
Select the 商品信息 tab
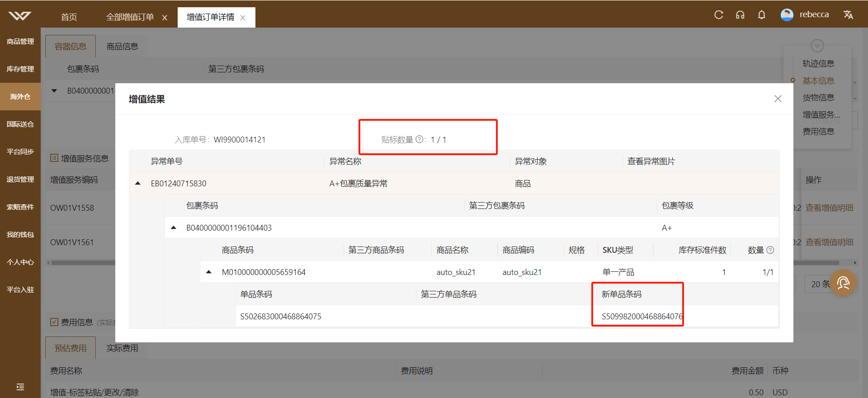(x=123, y=46)
